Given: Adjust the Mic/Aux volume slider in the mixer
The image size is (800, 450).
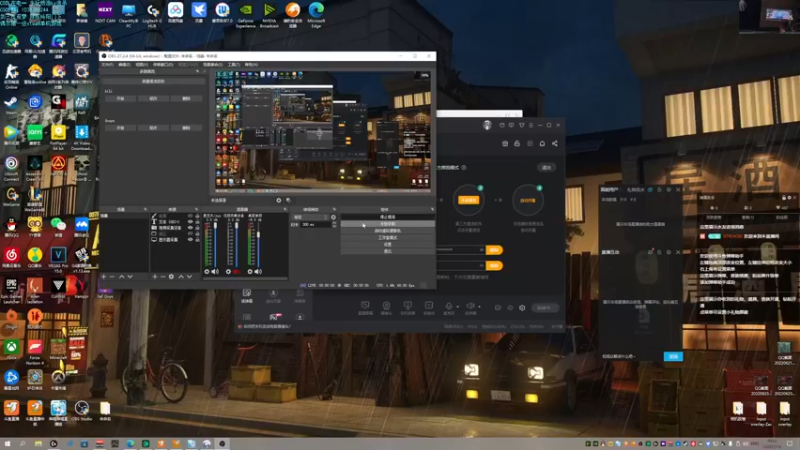Looking at the screenshot, I should pos(215,244).
